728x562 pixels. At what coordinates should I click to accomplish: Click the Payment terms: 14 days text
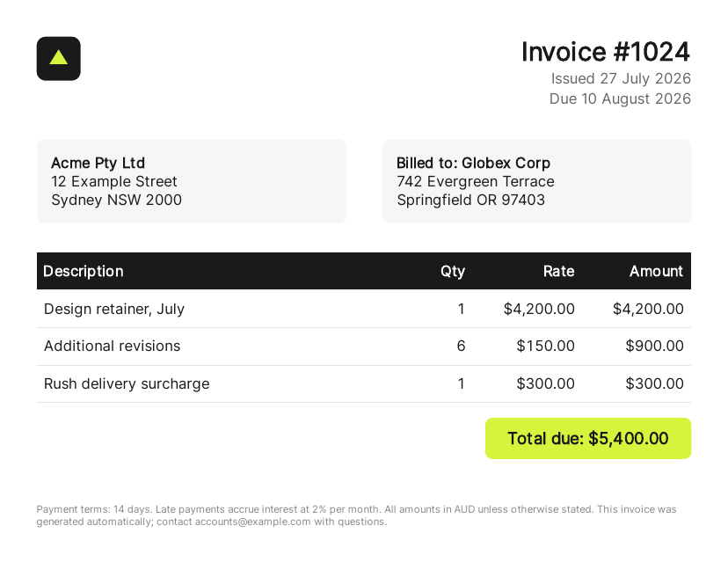[94, 509]
